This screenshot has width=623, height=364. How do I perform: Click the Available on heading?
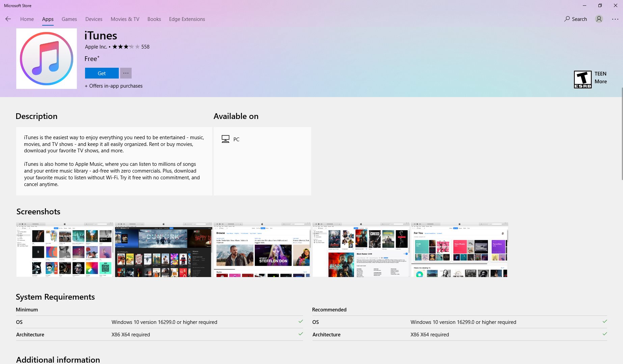coord(236,116)
